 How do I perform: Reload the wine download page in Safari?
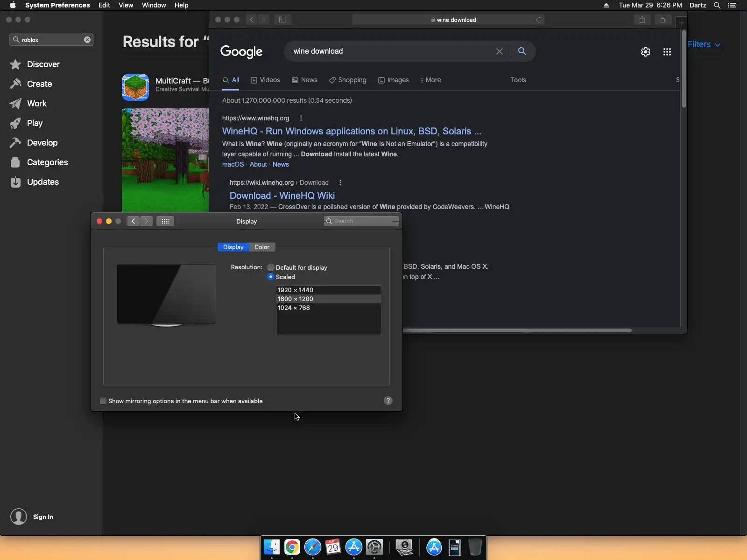[539, 20]
